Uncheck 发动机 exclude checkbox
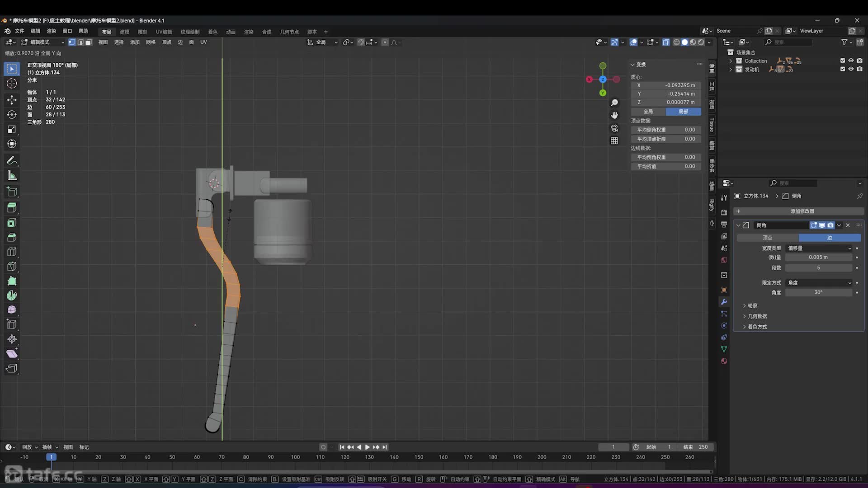 coord(843,69)
